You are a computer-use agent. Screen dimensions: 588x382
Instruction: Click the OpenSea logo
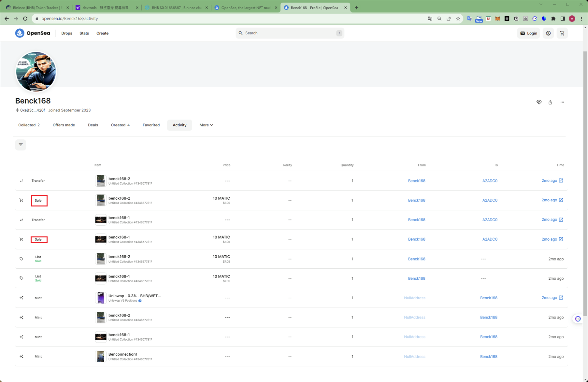coord(33,33)
